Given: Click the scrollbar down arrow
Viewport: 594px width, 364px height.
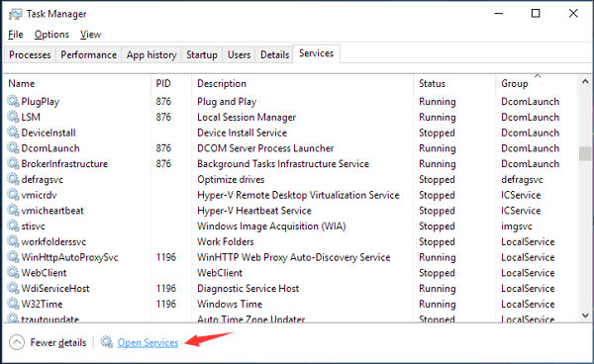Looking at the screenshot, I should click(585, 316).
